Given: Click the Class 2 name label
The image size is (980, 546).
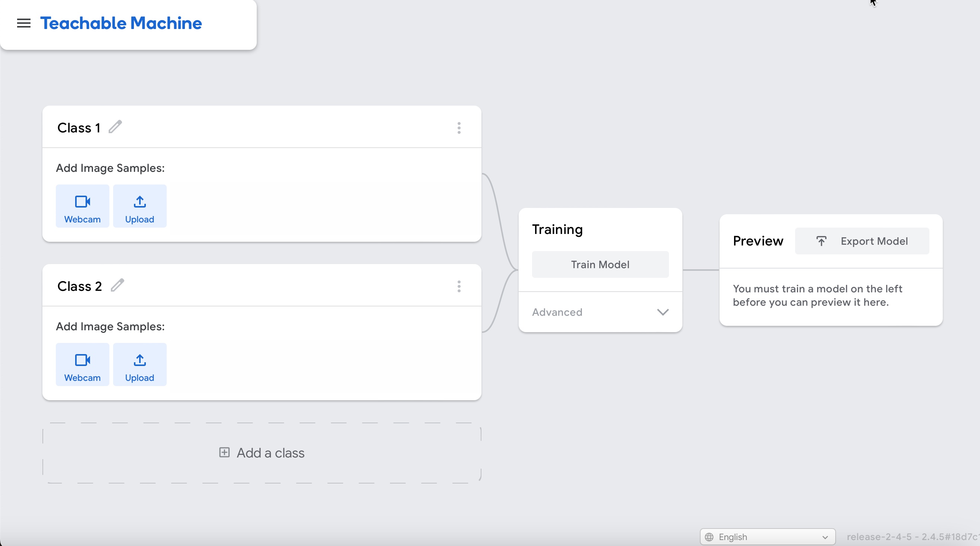Looking at the screenshot, I should coord(80,286).
